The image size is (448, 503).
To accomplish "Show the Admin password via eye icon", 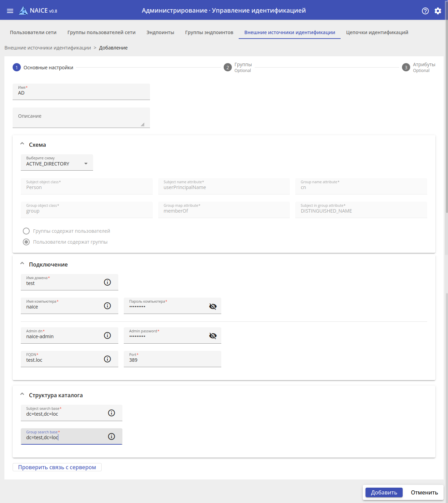I will click(x=213, y=336).
